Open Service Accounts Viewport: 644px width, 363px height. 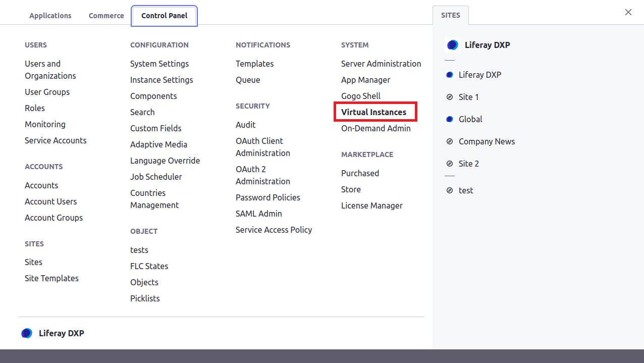[x=56, y=140]
